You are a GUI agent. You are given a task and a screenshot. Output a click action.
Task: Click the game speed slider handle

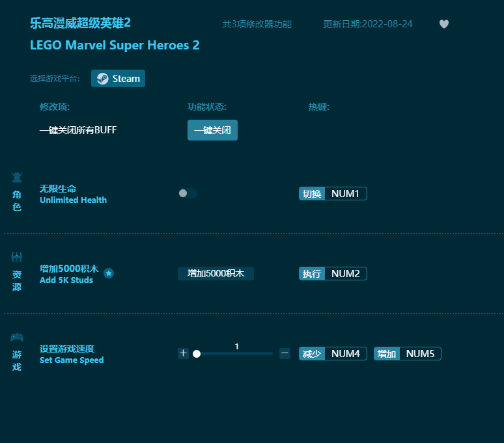click(197, 354)
